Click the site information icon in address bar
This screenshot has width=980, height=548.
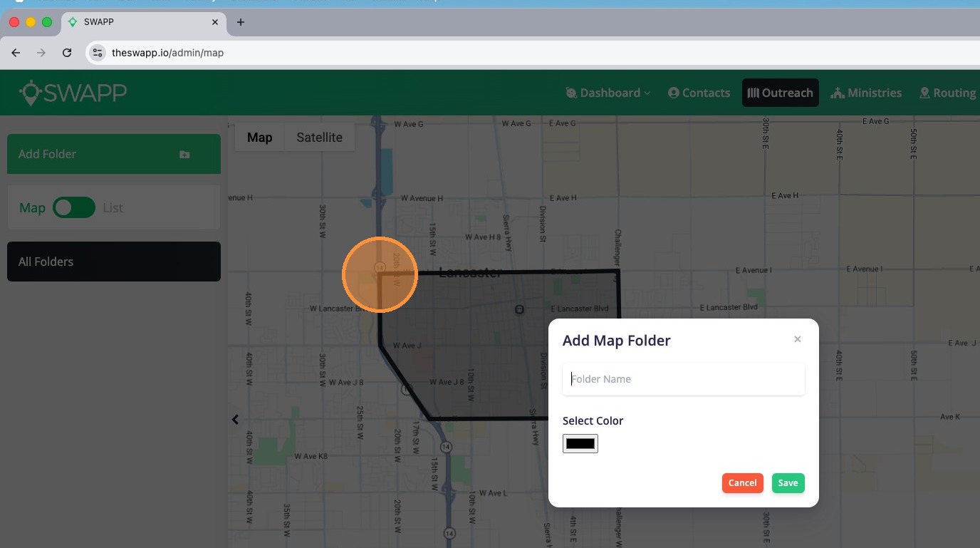coord(98,53)
